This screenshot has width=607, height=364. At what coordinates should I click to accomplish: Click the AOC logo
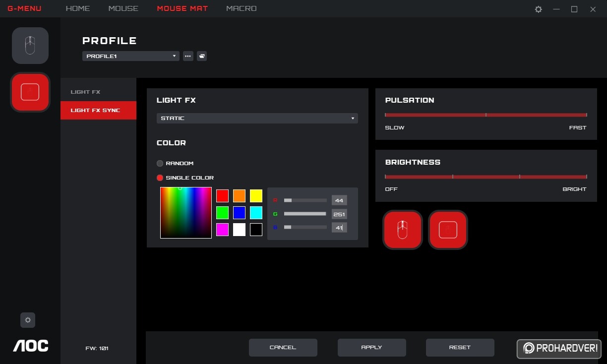point(31,346)
